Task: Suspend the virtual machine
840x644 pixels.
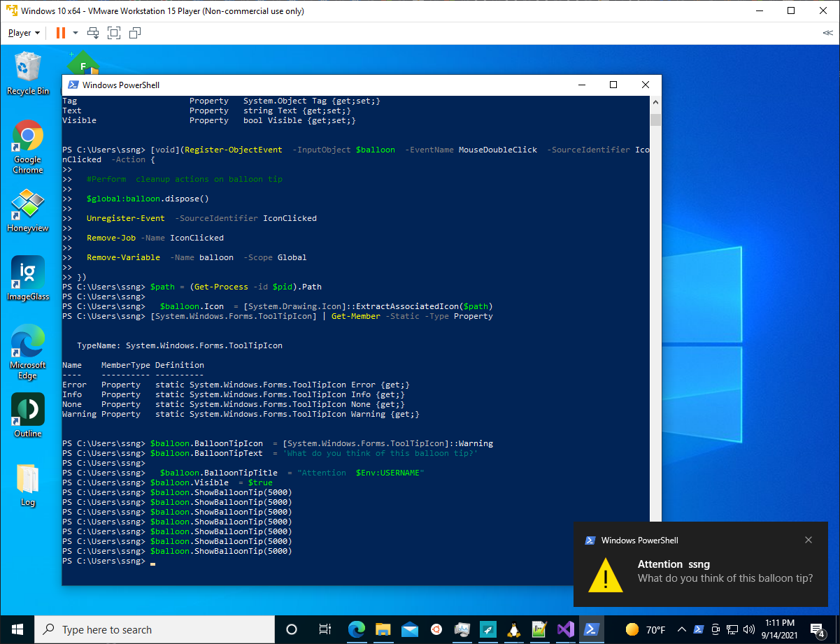Action: (59, 32)
